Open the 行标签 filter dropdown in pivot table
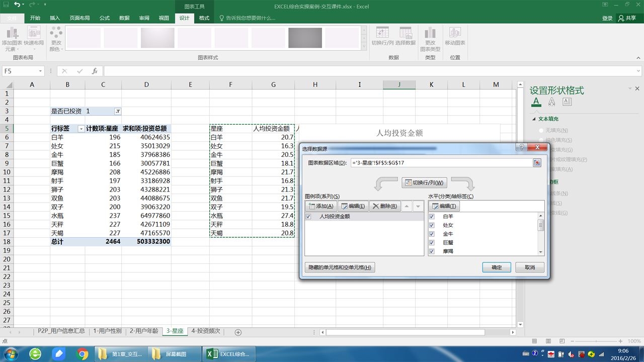The image size is (644, 362). click(80, 129)
